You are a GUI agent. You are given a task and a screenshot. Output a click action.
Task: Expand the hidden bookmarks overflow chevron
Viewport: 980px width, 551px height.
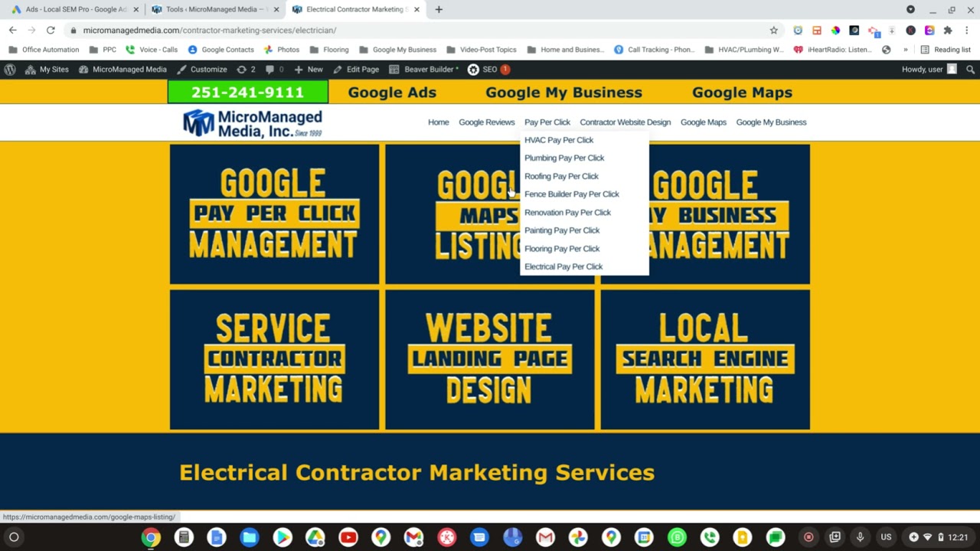(x=905, y=50)
